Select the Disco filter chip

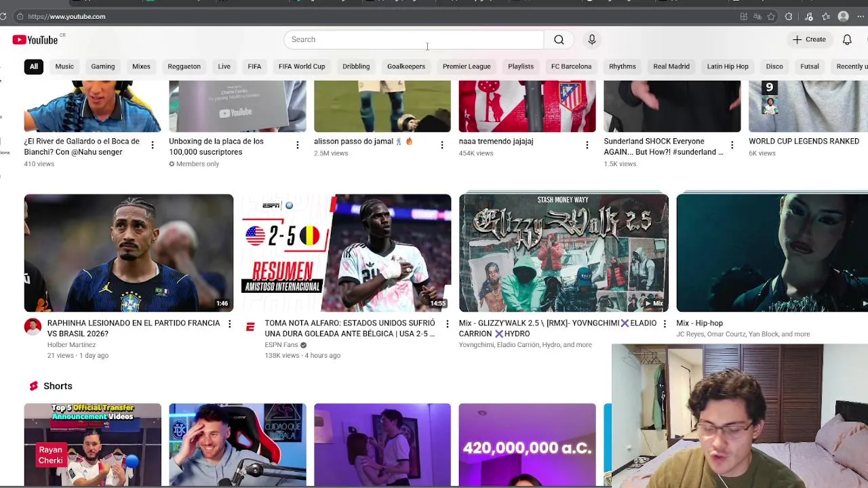774,66
